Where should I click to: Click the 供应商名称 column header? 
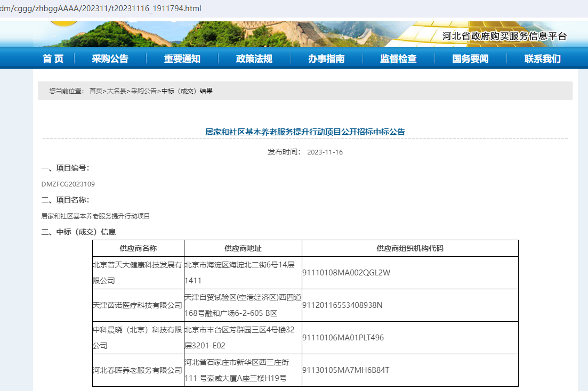point(139,248)
